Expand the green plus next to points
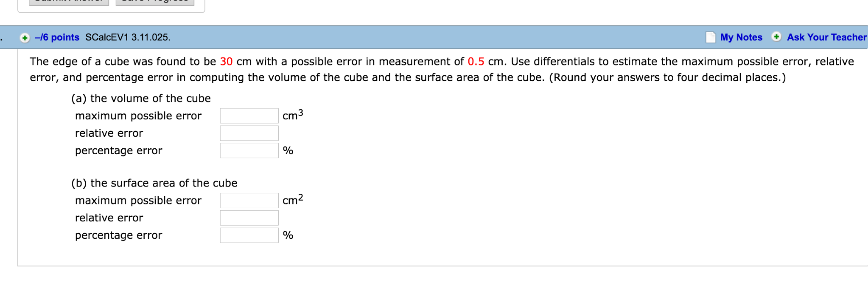This screenshot has width=868, height=283. tap(25, 38)
